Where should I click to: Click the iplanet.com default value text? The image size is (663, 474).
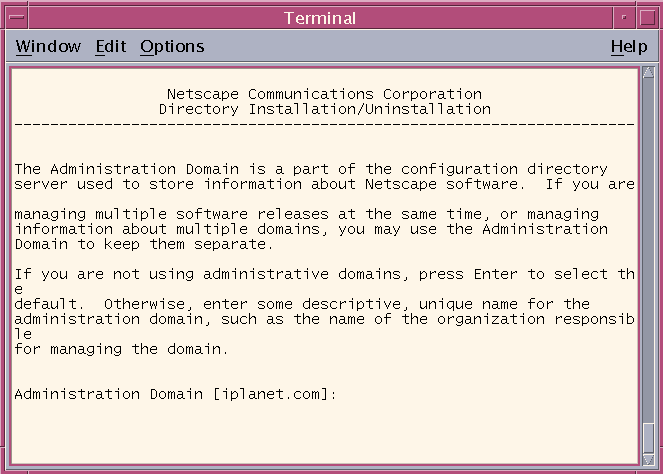click(271, 395)
